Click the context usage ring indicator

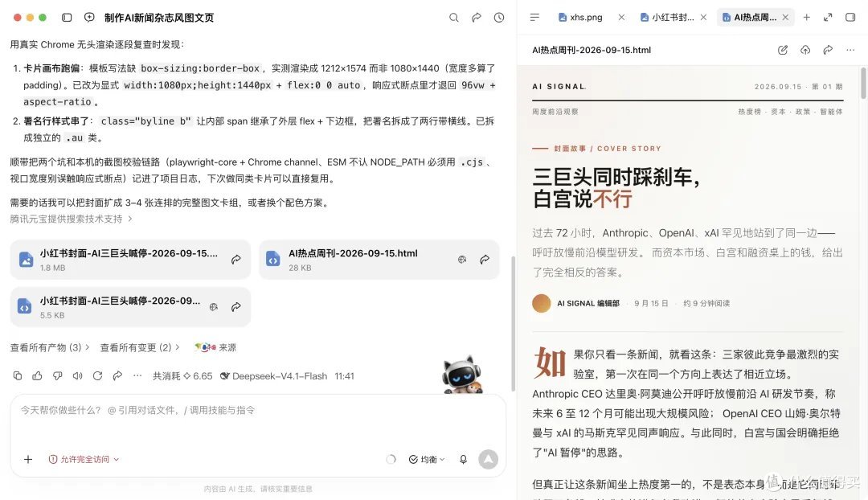point(391,459)
